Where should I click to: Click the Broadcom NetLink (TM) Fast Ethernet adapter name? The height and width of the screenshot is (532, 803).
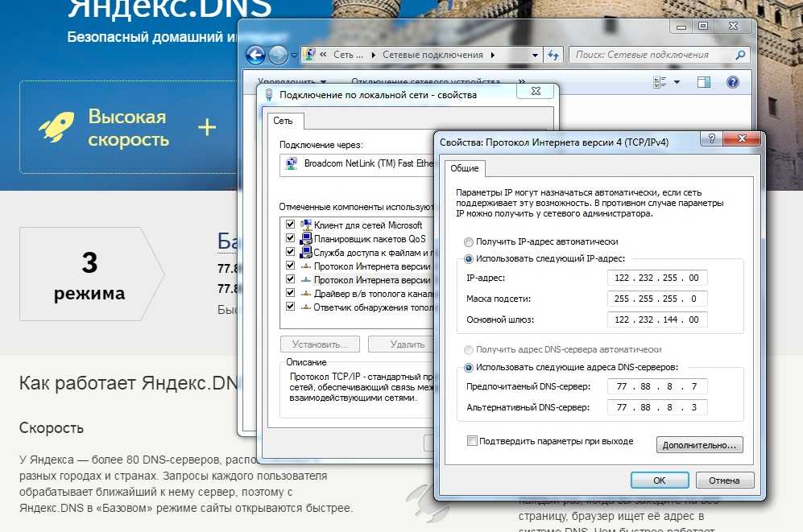coord(369,163)
